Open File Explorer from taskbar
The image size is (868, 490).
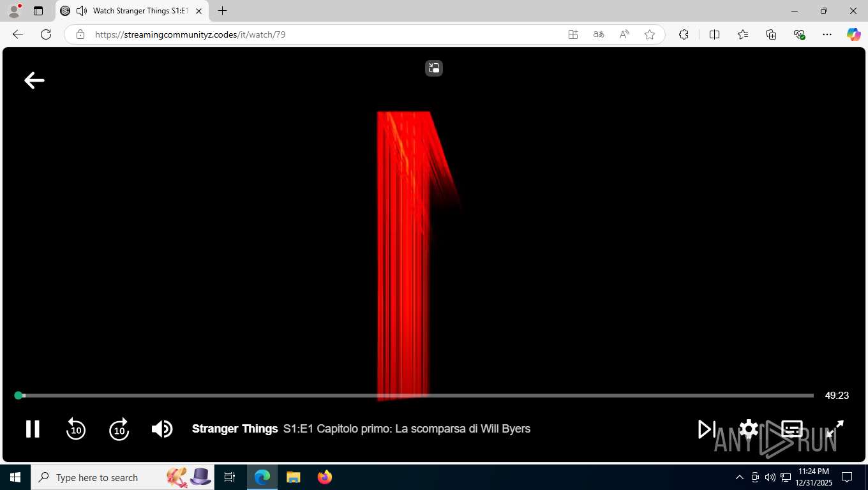tap(294, 477)
